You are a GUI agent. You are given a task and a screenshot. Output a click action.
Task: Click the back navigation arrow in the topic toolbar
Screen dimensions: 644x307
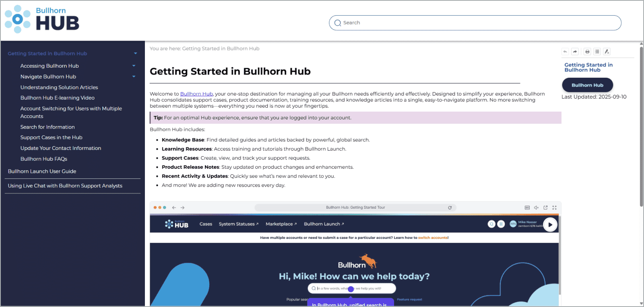tap(565, 52)
